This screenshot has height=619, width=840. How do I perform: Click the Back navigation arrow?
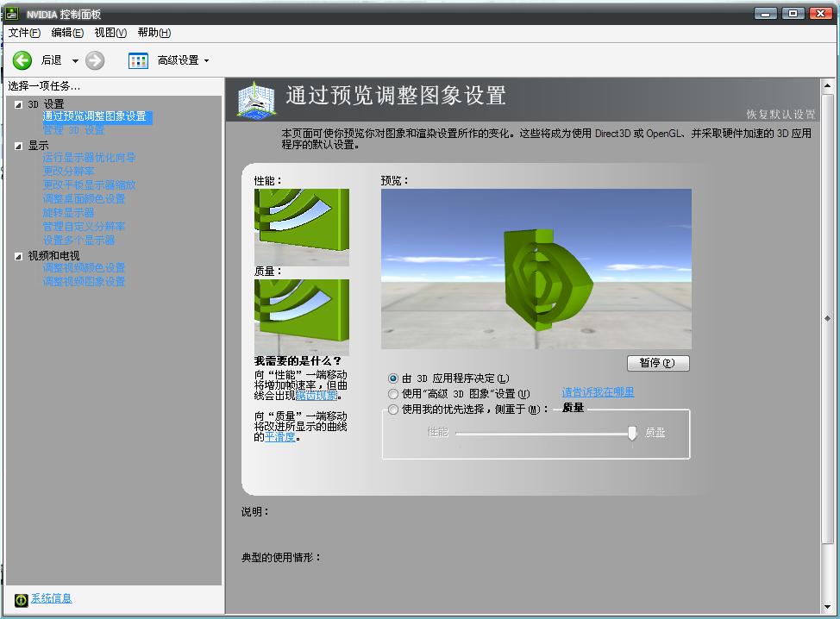click(x=22, y=59)
